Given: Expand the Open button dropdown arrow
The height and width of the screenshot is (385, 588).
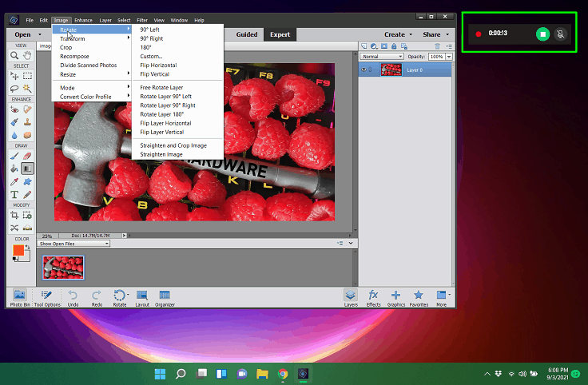Looking at the screenshot, I should point(40,34).
